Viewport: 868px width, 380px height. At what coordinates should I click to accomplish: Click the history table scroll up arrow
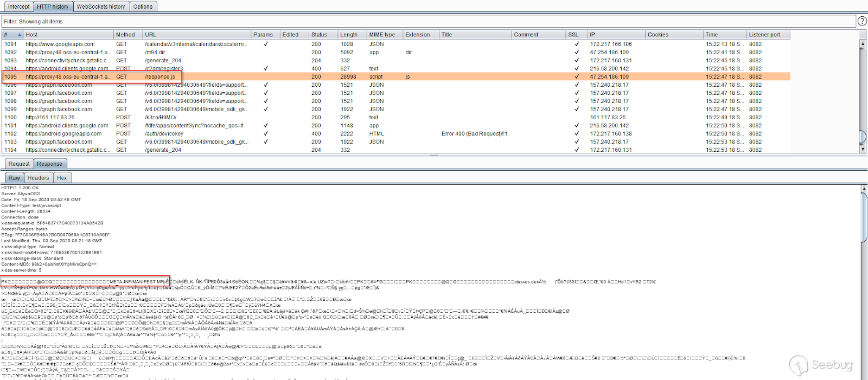pyautogui.click(x=863, y=43)
